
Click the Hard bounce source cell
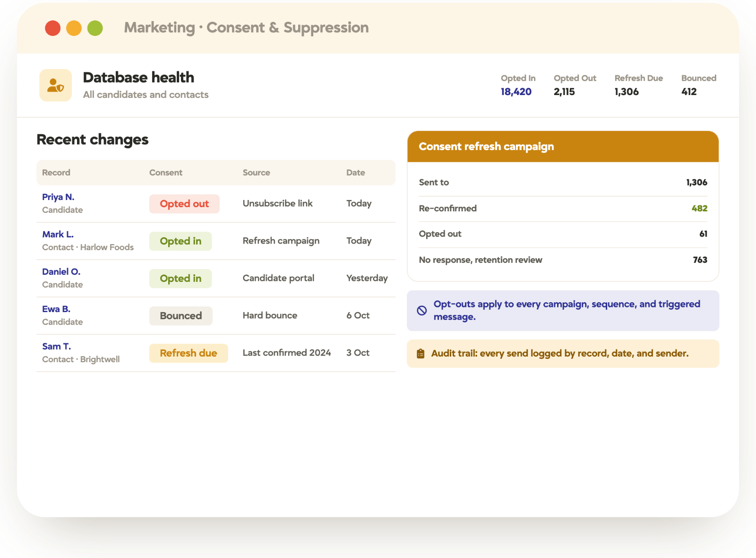[x=270, y=315]
